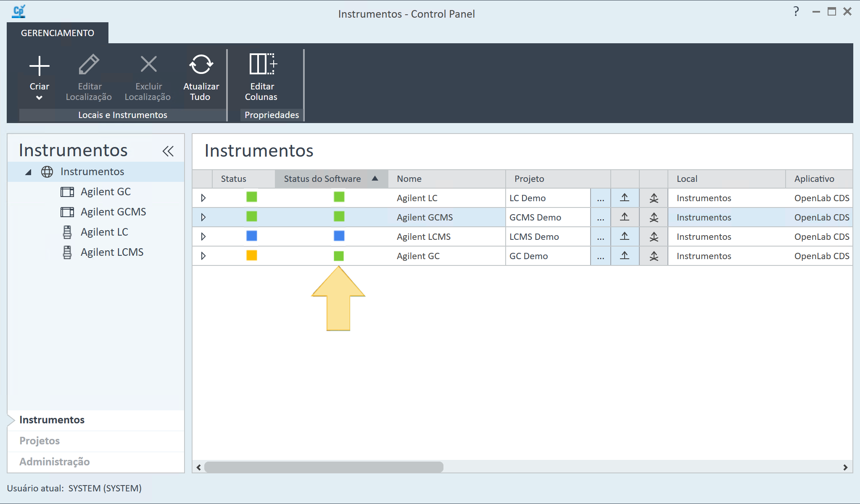Select the globe Instrumentos tree node
Screen dimensions: 860x504
92,171
